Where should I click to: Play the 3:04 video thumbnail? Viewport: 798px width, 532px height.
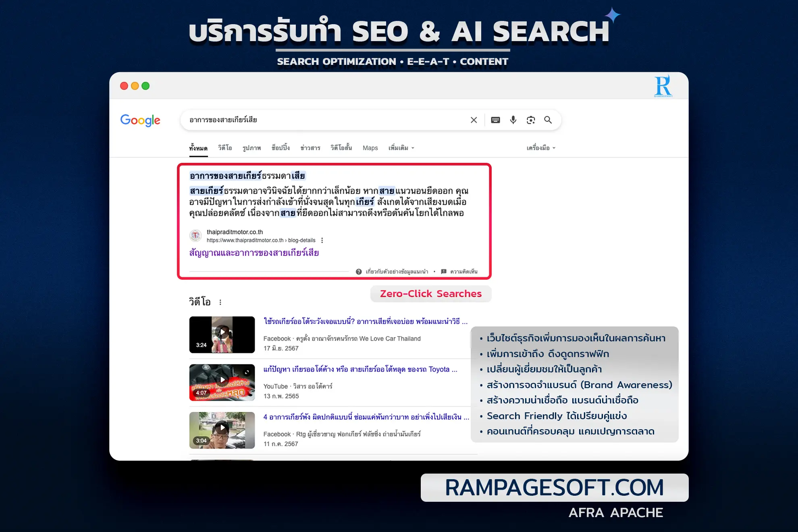[222, 430]
